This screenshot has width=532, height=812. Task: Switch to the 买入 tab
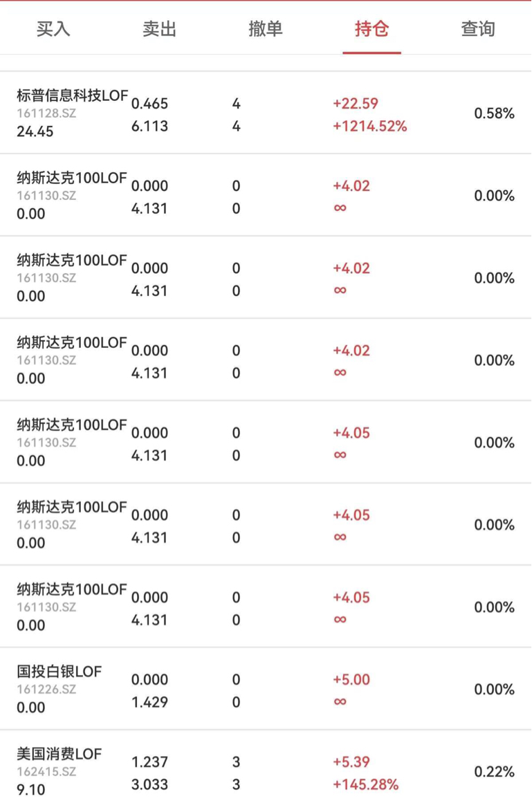pos(53,29)
